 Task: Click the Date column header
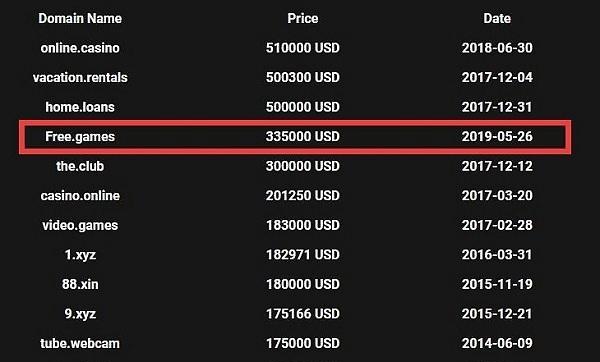497,18
